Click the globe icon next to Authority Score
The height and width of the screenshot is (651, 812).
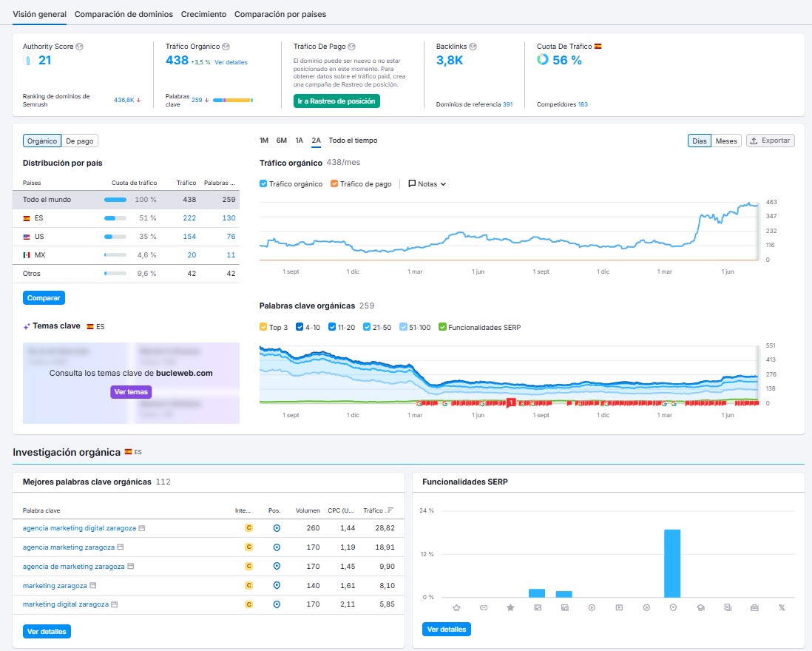click(79, 47)
